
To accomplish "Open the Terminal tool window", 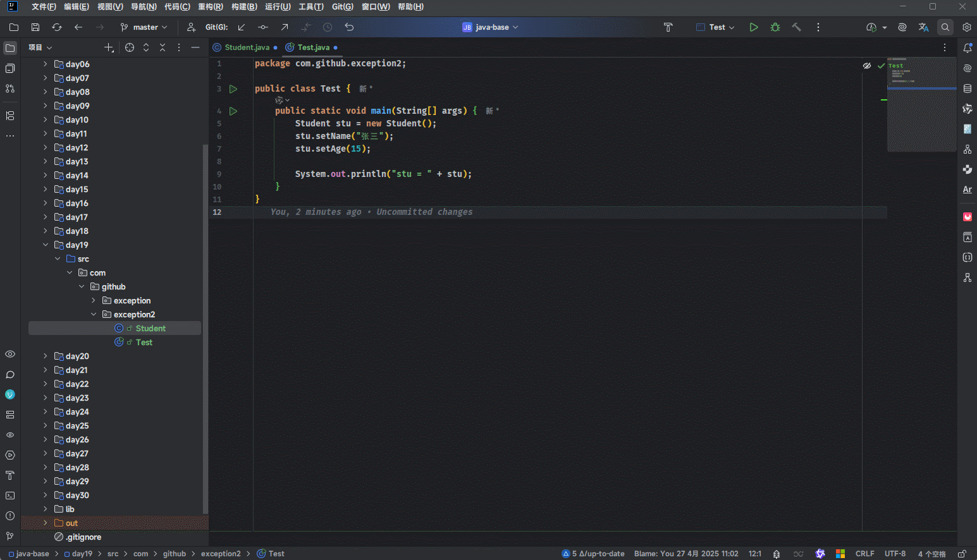I will tap(10, 496).
